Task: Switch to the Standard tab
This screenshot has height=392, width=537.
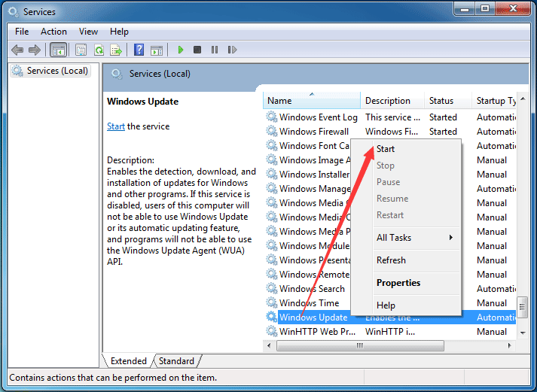Action: 176,361
